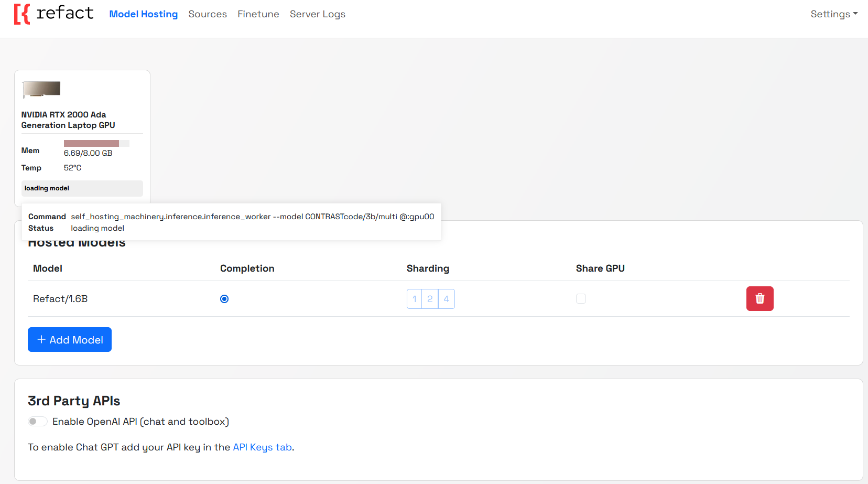Click the plus icon inside Add Model
Screen dimensions: 868x484
(41, 339)
